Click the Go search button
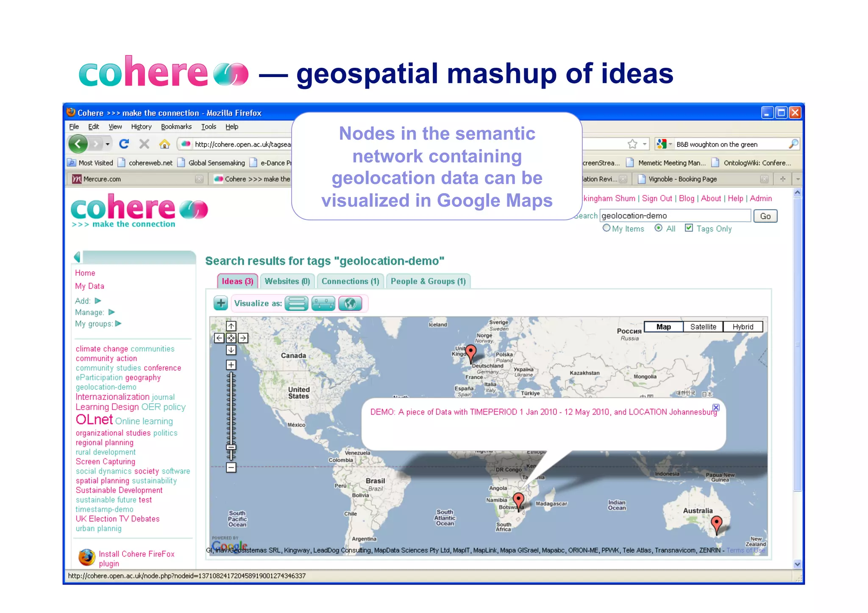The height and width of the screenshot is (613, 868). [x=765, y=216]
